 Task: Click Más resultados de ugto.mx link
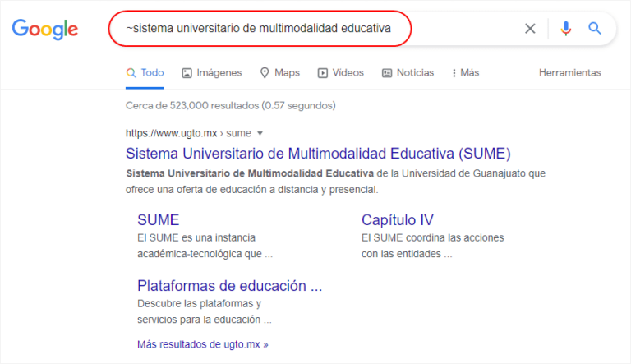pos(203,344)
